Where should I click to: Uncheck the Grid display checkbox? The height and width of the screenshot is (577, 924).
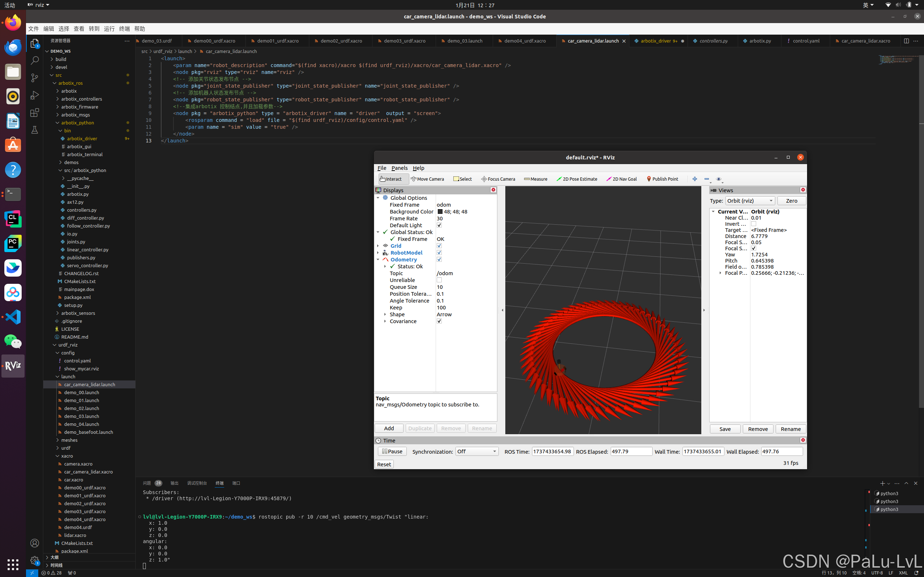point(439,246)
